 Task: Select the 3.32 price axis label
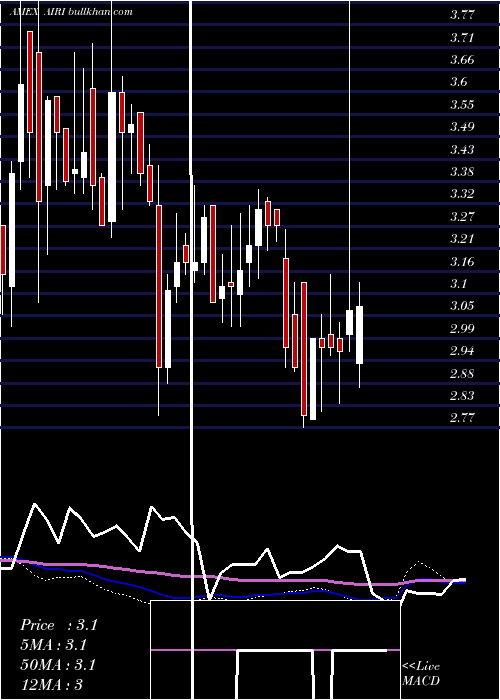tap(462, 194)
